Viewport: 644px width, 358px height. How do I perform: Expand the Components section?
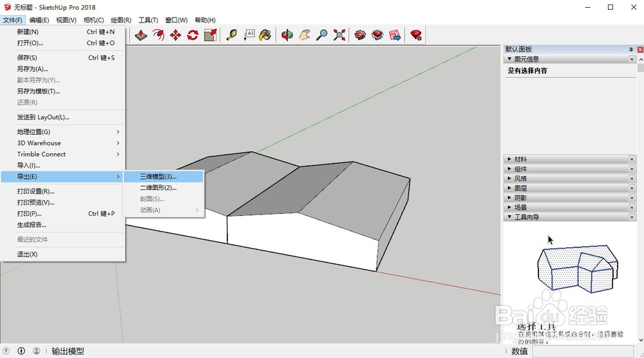click(x=509, y=169)
